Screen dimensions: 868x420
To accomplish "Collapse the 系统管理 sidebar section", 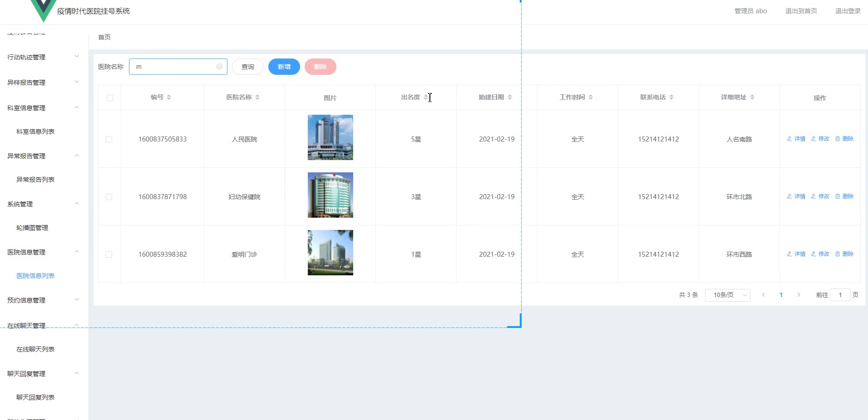I will pos(44,204).
